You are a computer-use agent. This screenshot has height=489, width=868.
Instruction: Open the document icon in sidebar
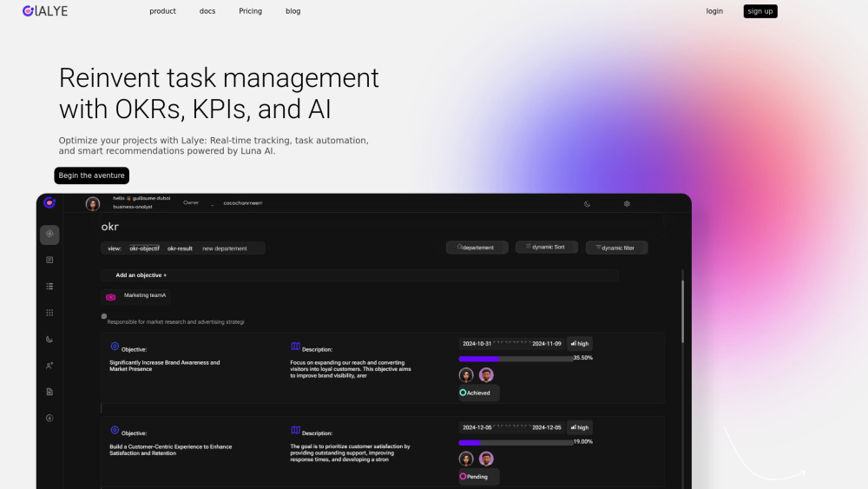click(49, 392)
